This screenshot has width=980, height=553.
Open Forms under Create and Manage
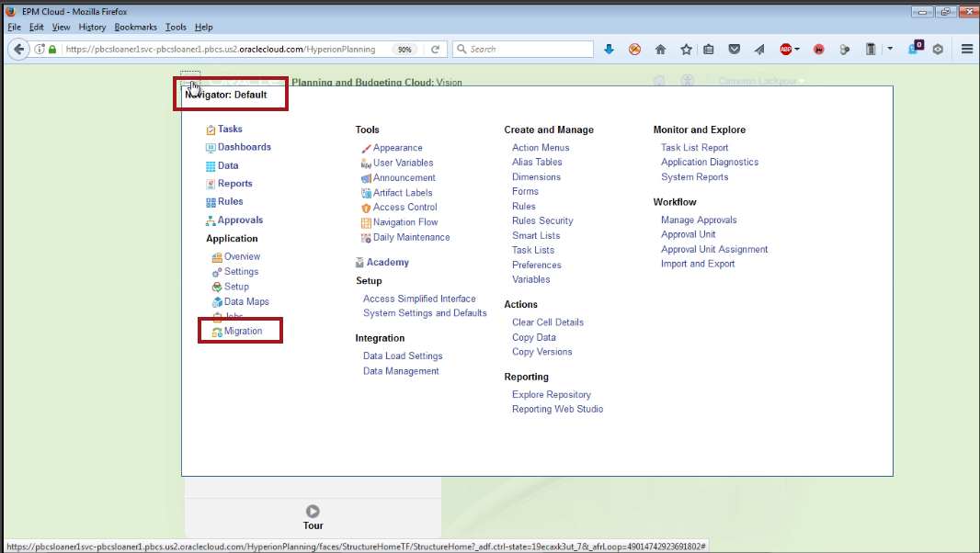pos(525,192)
